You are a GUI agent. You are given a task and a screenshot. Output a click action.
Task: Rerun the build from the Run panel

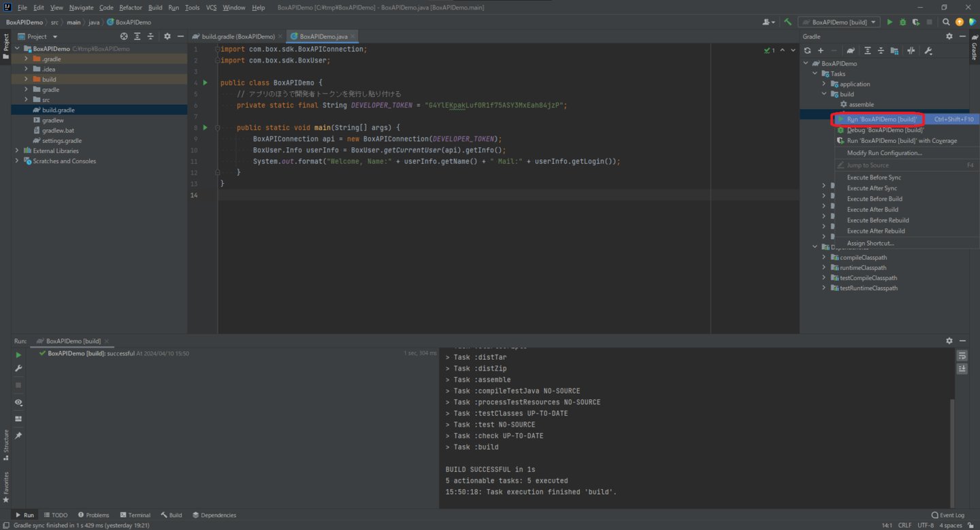[18, 354]
